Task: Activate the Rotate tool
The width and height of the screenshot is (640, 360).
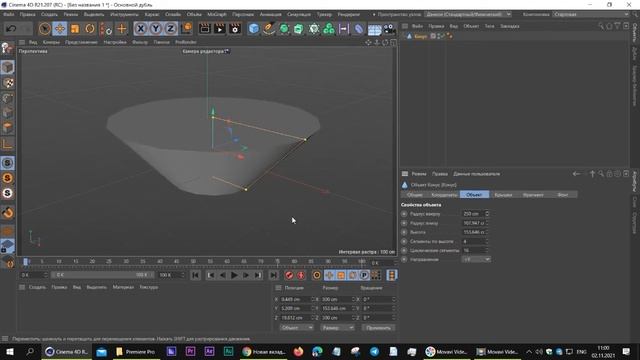Action: click(x=90, y=29)
